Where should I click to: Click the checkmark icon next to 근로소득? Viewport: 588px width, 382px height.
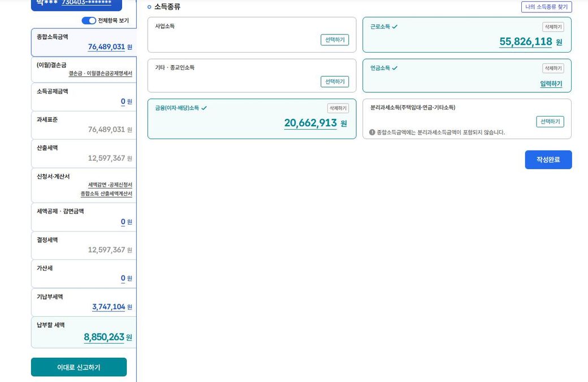[x=395, y=27]
